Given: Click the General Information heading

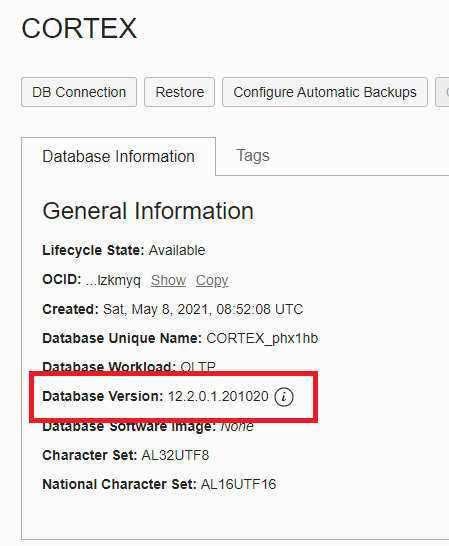Looking at the screenshot, I should coord(148,211).
